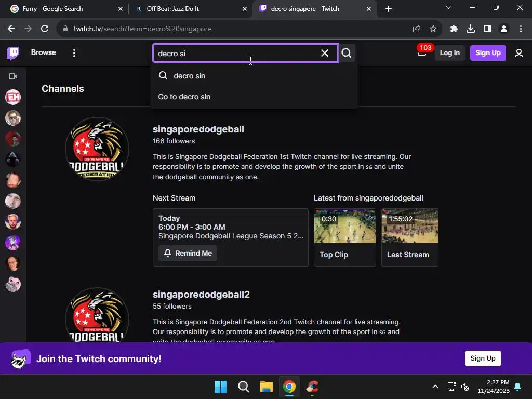This screenshot has width=532, height=399.
Task: Open the singaporedodgeball channel name link
Action: click(198, 129)
